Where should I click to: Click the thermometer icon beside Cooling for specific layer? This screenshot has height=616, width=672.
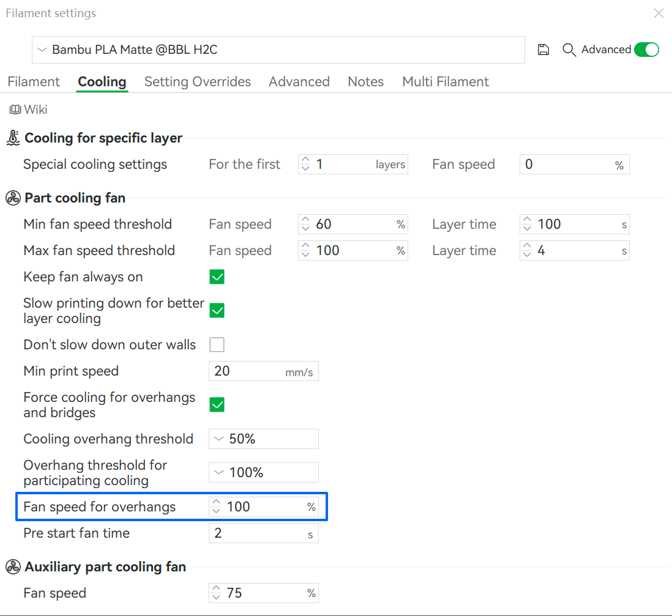coord(13,138)
